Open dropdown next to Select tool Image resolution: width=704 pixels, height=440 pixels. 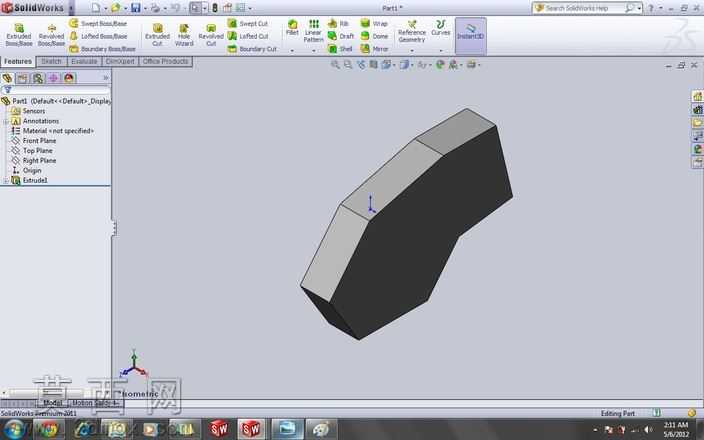pyautogui.click(x=205, y=8)
